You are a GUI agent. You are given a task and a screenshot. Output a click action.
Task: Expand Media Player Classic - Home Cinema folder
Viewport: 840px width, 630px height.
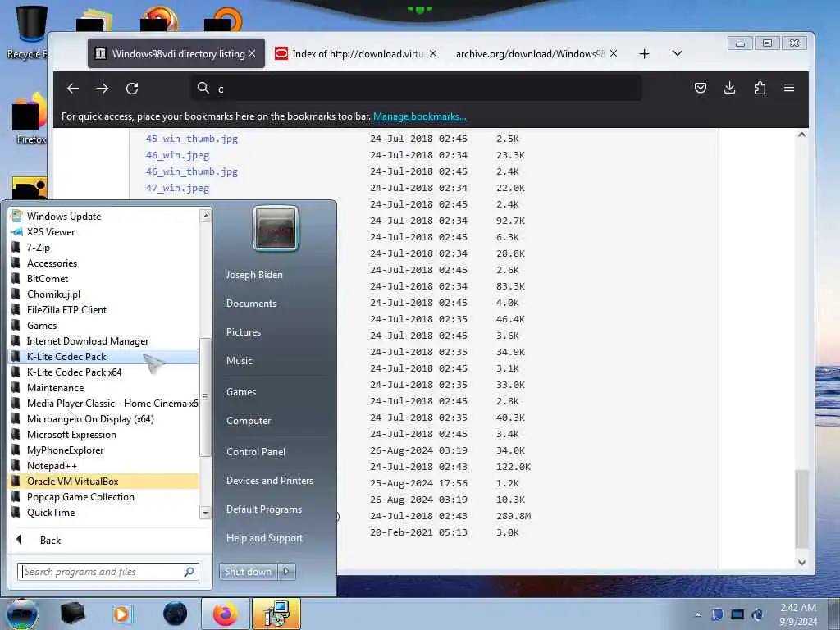[104, 404]
